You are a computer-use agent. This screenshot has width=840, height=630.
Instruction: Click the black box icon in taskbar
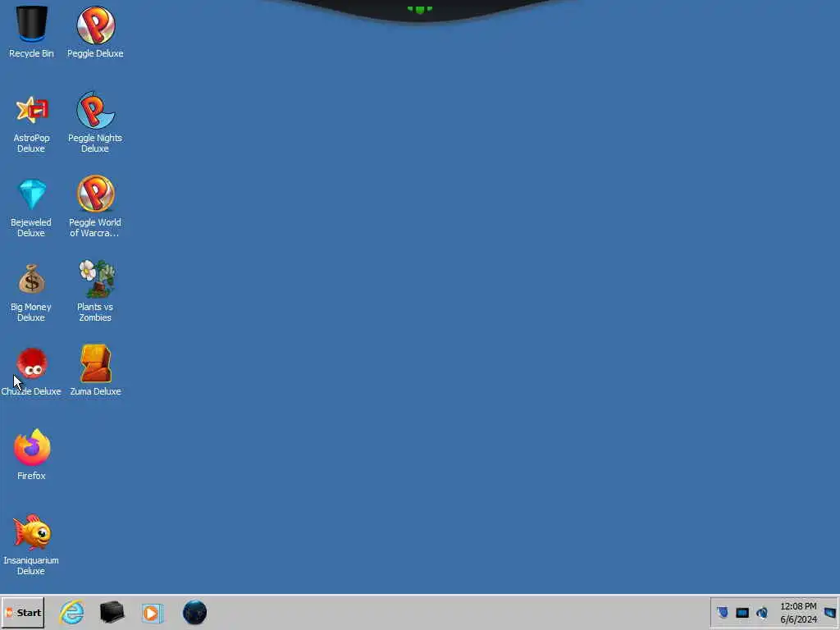pos(112,612)
